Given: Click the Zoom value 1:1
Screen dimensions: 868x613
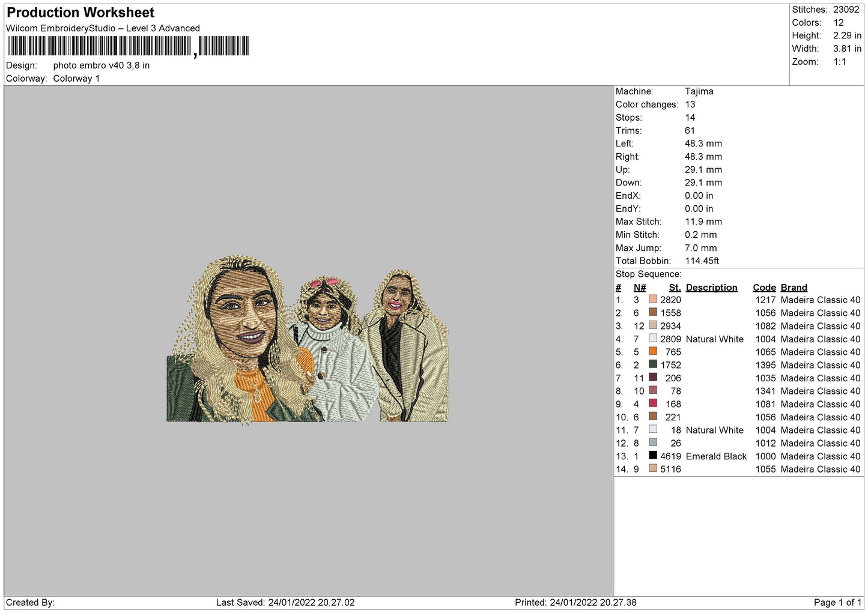Looking at the screenshot, I should 840,62.
